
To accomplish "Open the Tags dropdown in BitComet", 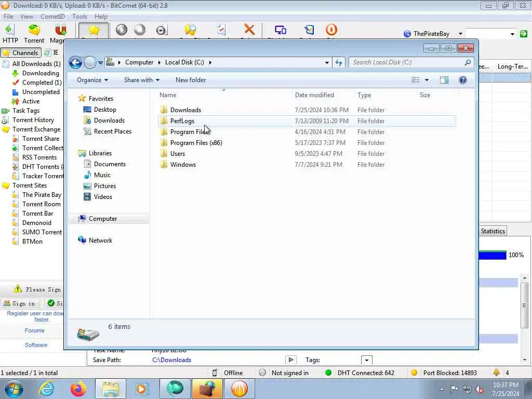I will 367,360.
